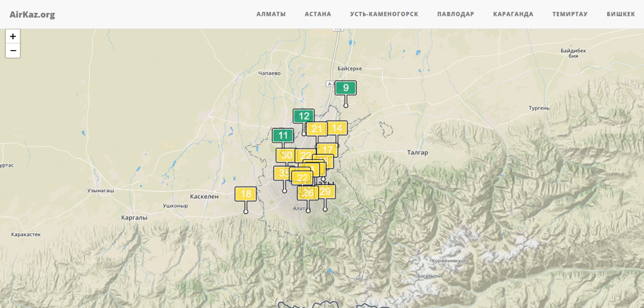Zoom out of the map
The image size is (644, 308).
point(13,51)
